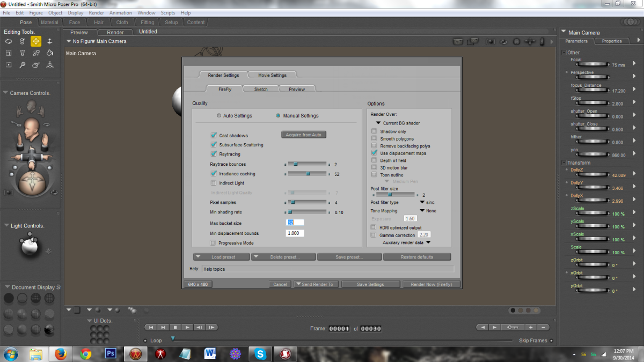Switch to Movie Settings tab
The image size is (644, 362).
(272, 75)
